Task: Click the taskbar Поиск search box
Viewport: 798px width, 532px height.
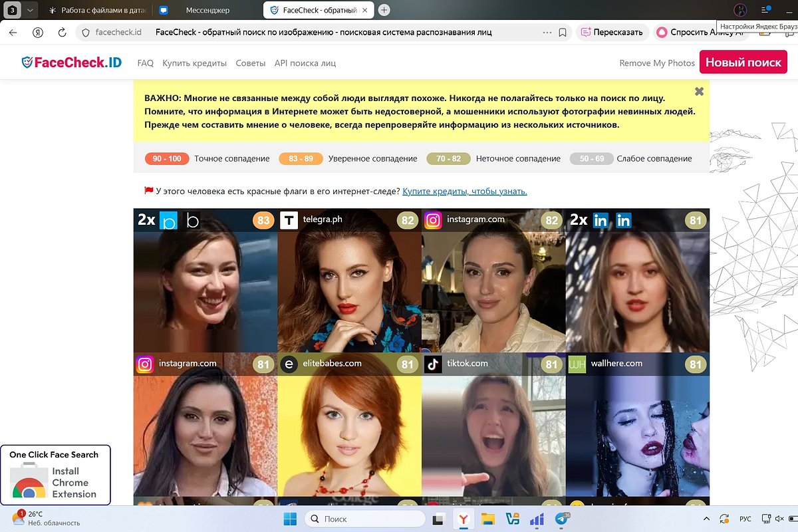Action: (x=365, y=519)
